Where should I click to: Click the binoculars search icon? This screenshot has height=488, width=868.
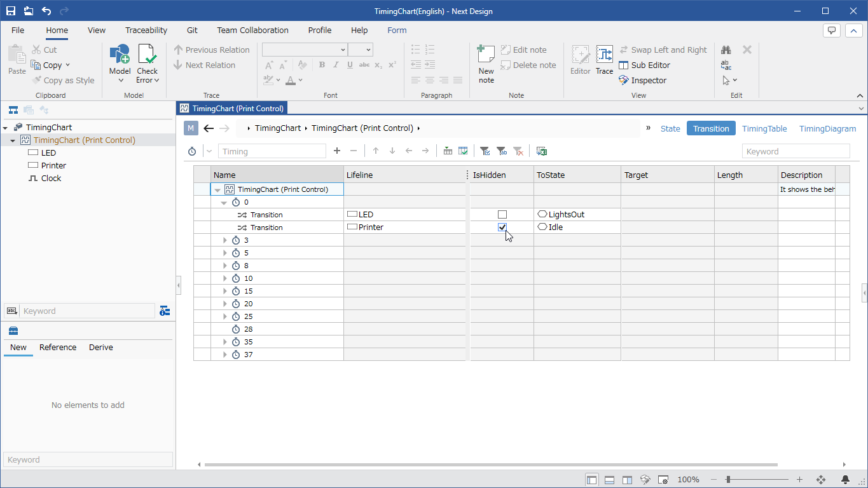pyautogui.click(x=726, y=50)
